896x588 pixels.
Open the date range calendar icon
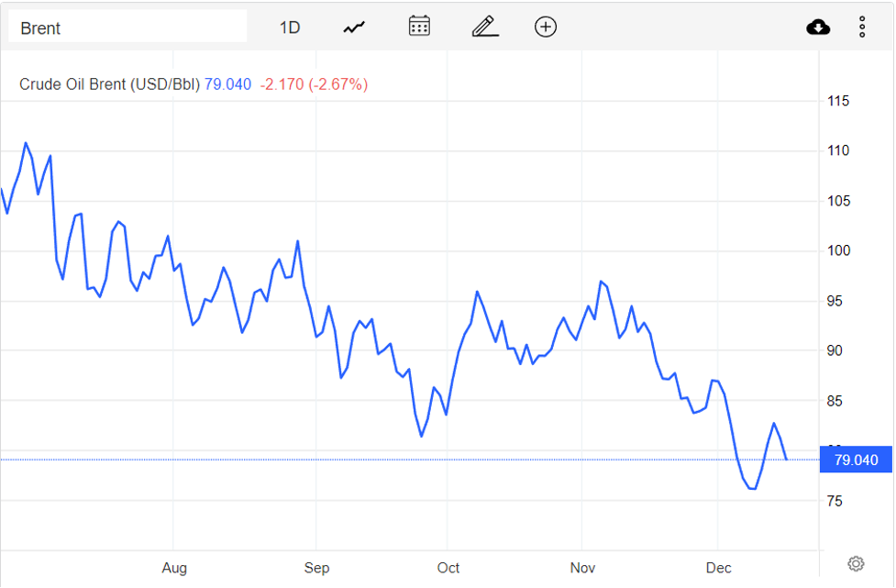click(419, 26)
